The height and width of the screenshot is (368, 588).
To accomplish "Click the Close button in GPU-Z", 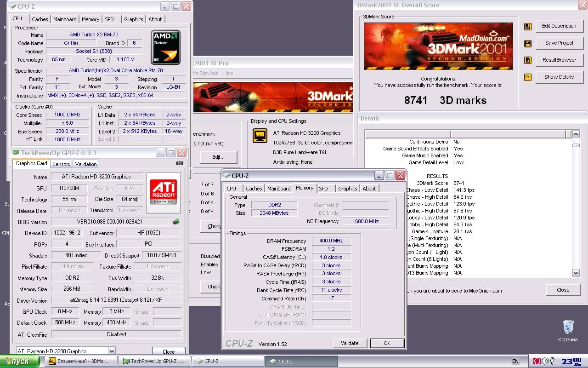I will coord(169,351).
